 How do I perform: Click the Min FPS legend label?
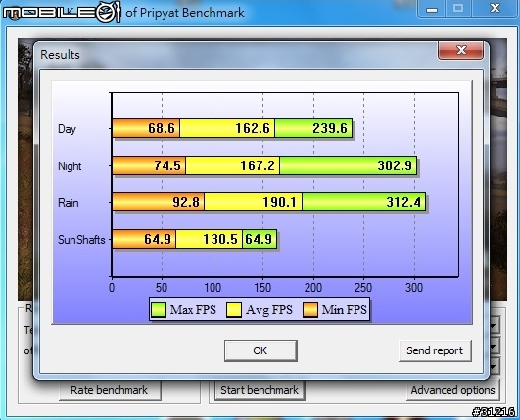(345, 310)
